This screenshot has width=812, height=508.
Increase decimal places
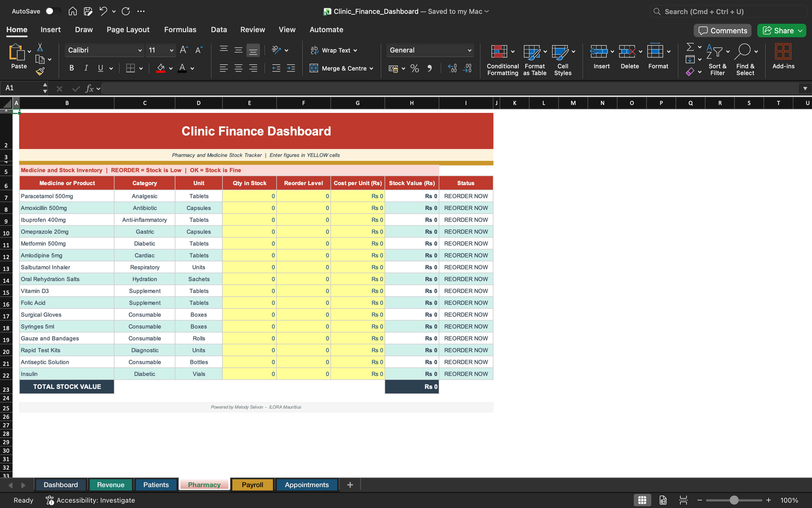(x=452, y=68)
